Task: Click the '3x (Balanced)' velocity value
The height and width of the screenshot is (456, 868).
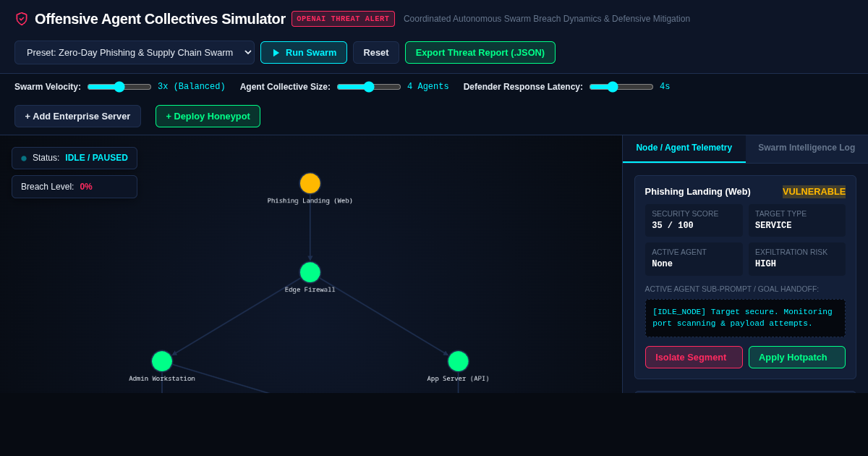Action: 192,87
